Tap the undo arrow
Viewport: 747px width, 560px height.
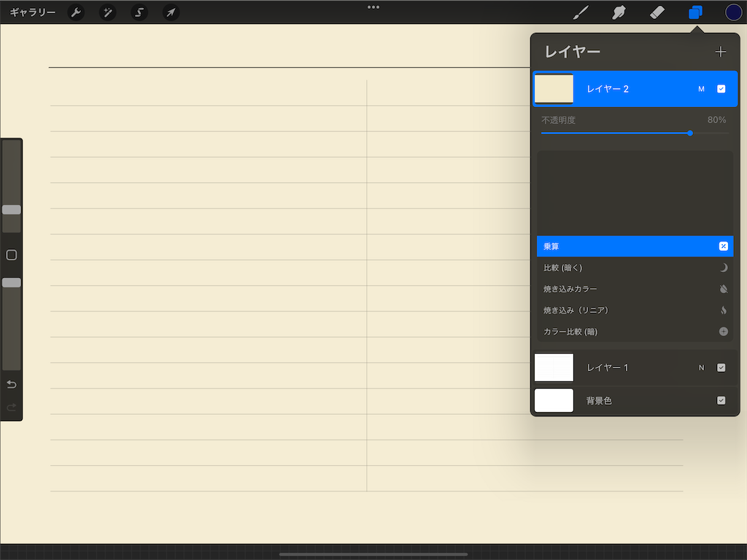click(12, 384)
